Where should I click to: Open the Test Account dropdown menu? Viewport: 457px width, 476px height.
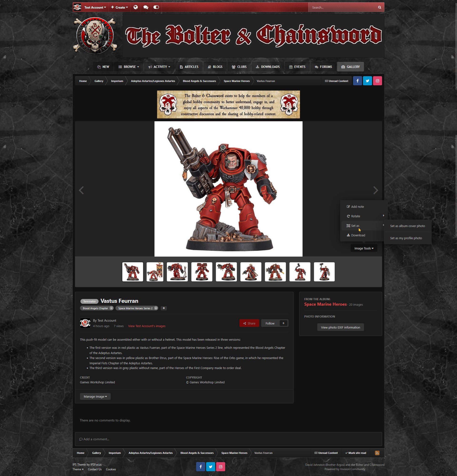[x=95, y=7]
